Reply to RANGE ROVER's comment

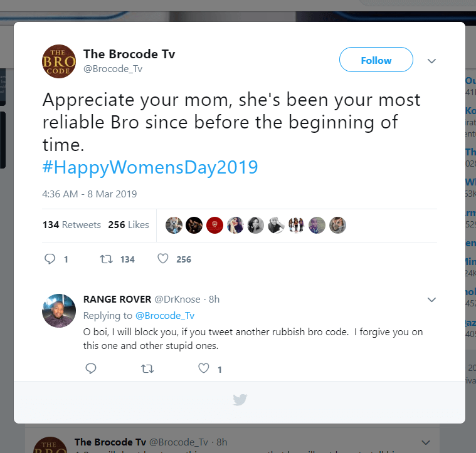click(90, 369)
